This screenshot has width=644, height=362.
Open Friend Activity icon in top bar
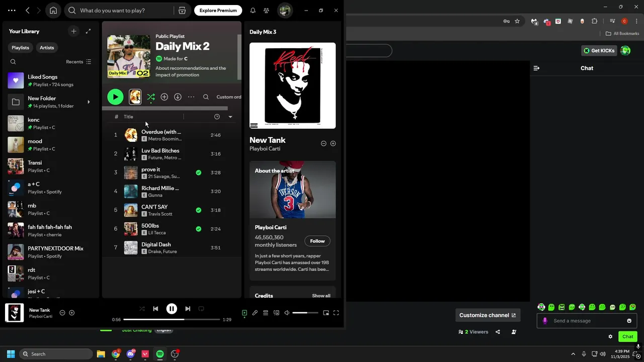click(x=266, y=10)
